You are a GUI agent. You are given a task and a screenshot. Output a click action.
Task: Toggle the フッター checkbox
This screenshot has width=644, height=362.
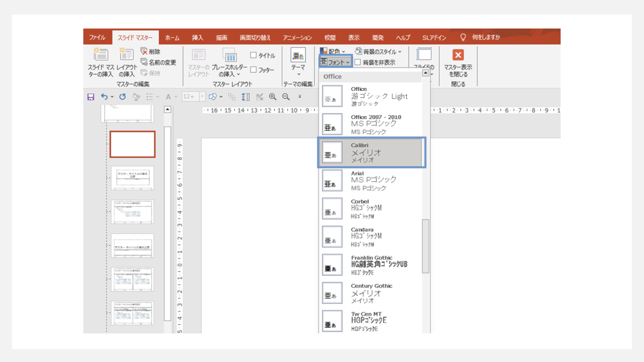pyautogui.click(x=254, y=70)
